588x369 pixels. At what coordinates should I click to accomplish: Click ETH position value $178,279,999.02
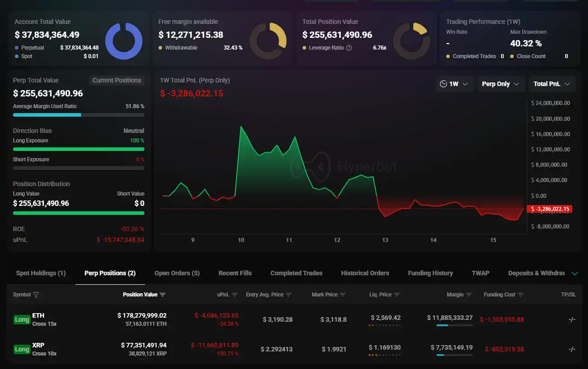point(142,315)
